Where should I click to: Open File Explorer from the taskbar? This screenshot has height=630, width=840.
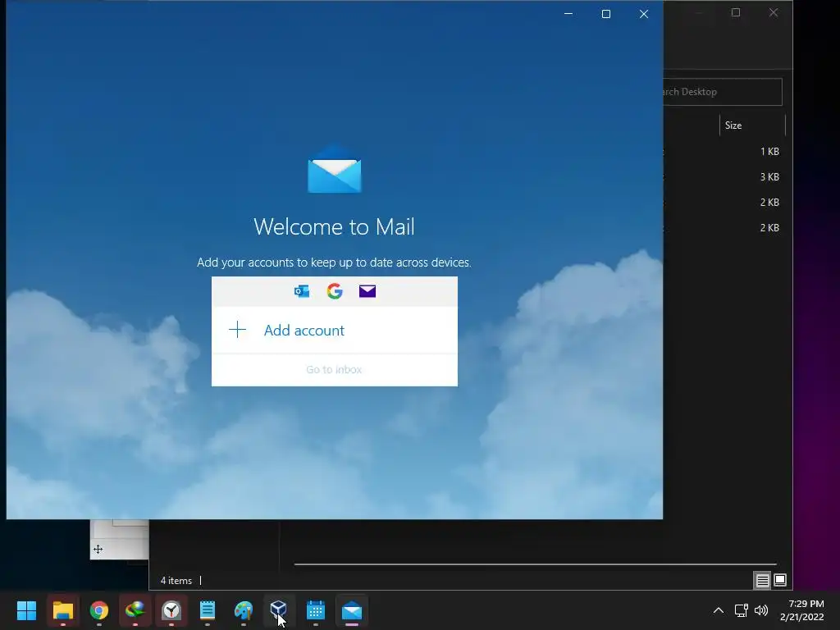pyautogui.click(x=62, y=610)
